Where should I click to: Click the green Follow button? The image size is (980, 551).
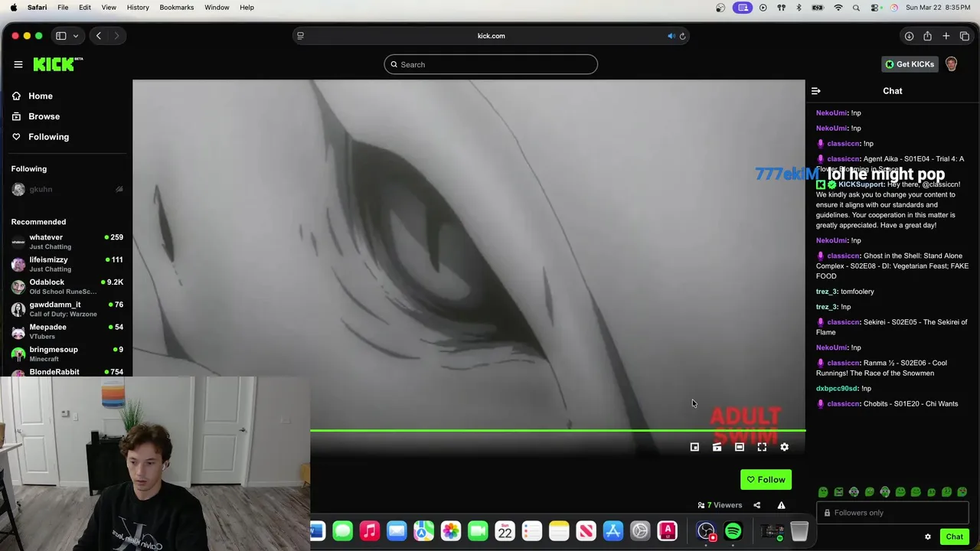coord(766,480)
